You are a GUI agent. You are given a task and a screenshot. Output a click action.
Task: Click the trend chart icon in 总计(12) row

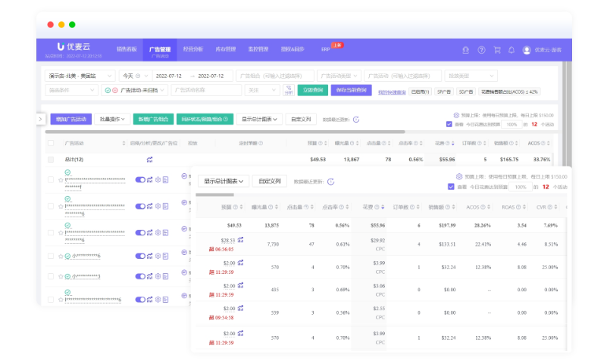click(149, 160)
